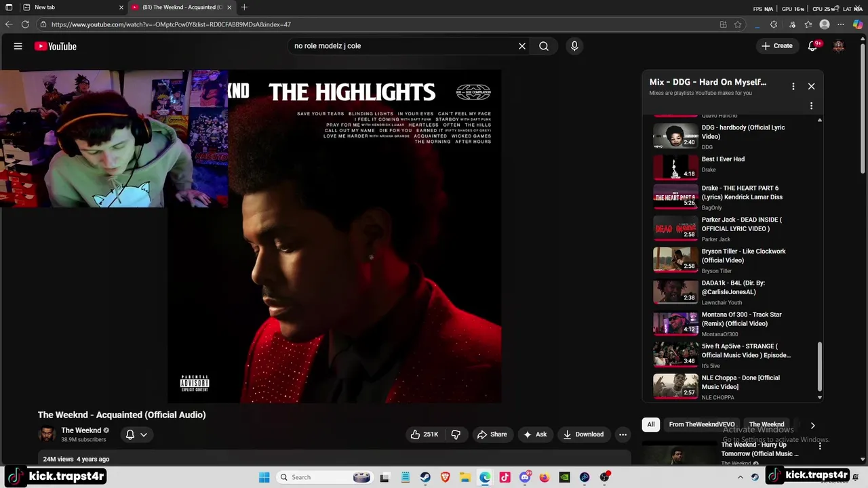Image resolution: width=868 pixels, height=488 pixels.
Task: Like the video with thumbs up
Action: pos(425,434)
